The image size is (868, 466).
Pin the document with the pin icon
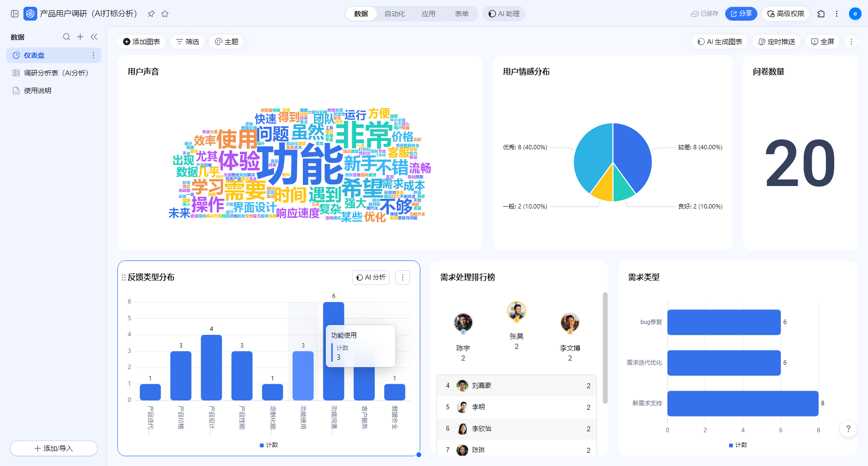click(x=151, y=14)
